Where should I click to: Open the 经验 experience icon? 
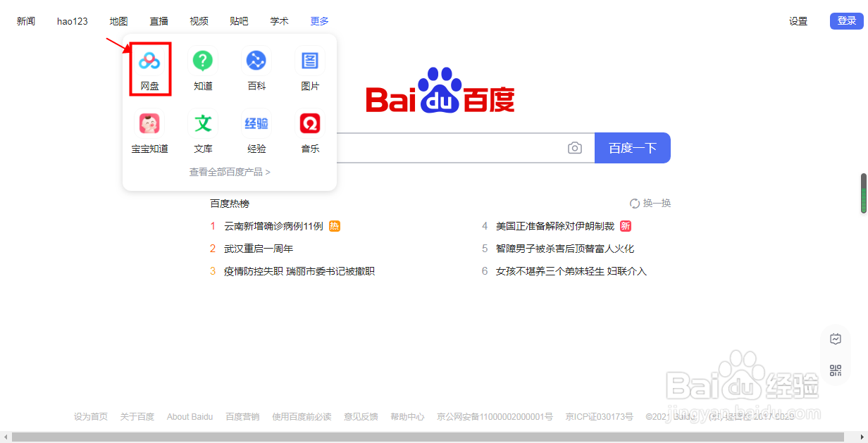[x=256, y=124]
